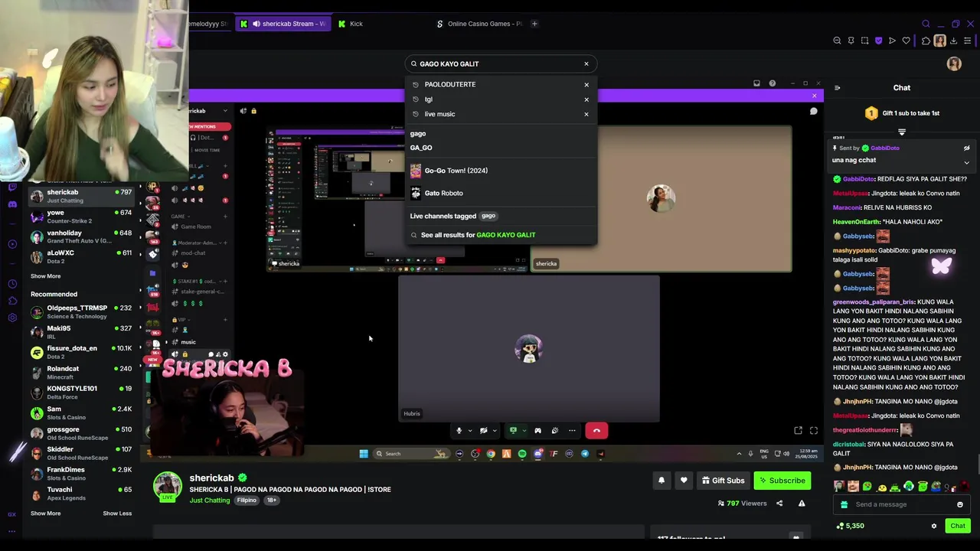Viewport: 980px width, 551px height.
Task: Open the emoji picker in the message box
Action: point(960,504)
